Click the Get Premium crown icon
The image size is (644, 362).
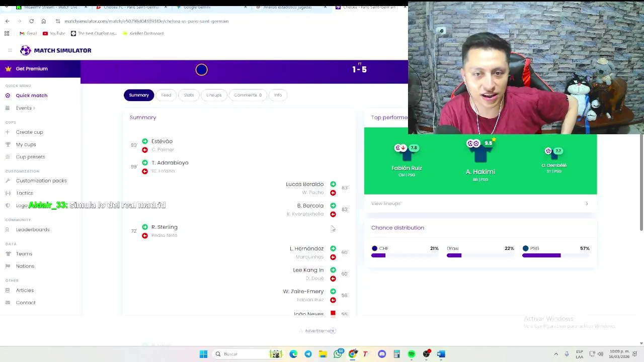(x=8, y=69)
